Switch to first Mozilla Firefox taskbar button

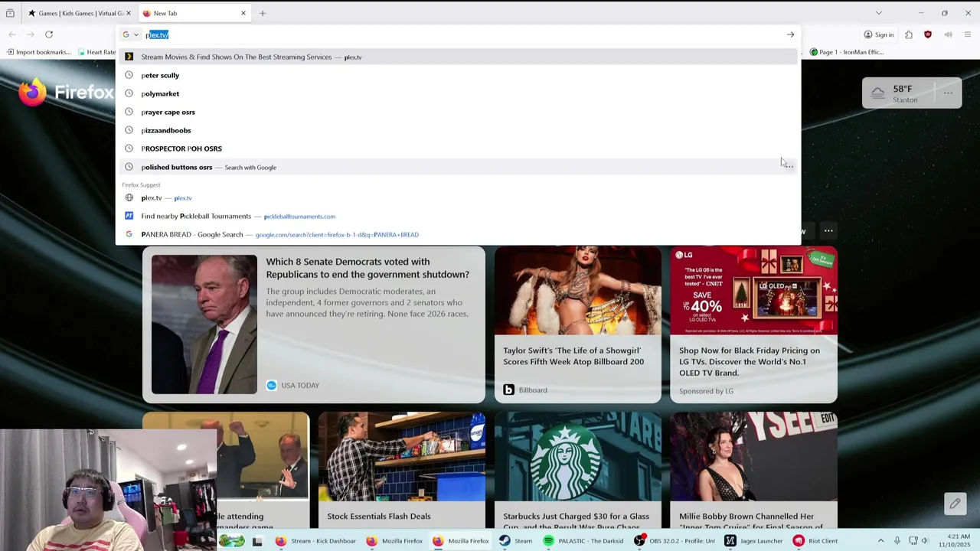(x=395, y=541)
